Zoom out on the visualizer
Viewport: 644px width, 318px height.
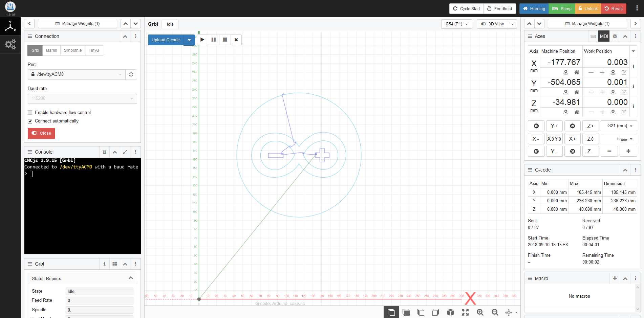pyautogui.click(x=495, y=312)
